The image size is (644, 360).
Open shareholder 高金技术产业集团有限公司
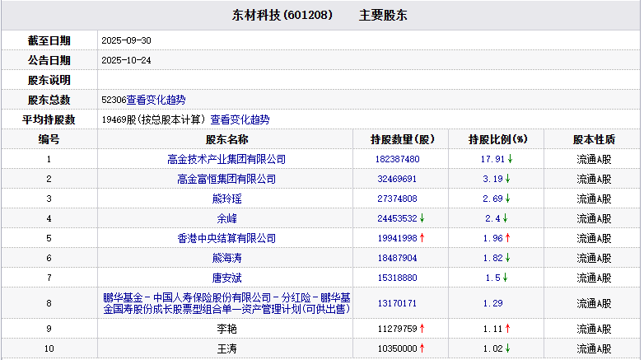pos(226,159)
